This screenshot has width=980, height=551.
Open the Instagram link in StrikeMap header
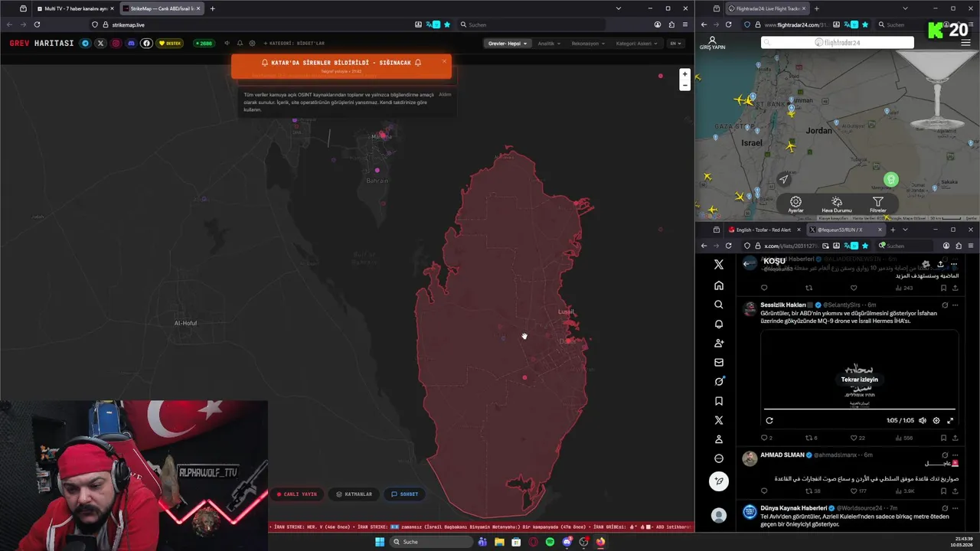point(116,44)
